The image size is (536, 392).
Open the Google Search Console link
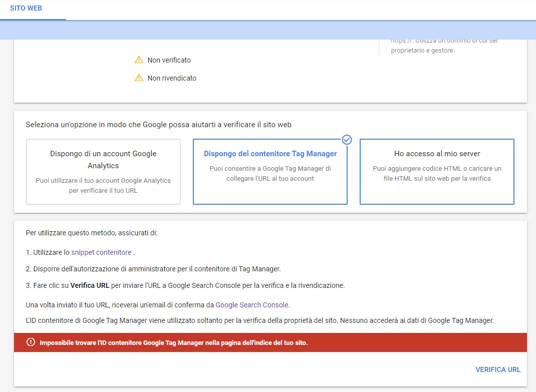(252, 304)
